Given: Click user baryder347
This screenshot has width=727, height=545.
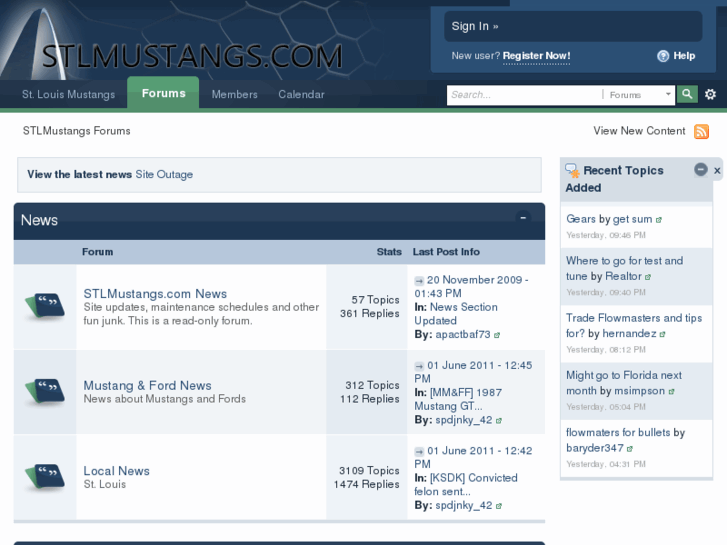Looking at the screenshot, I should tap(595, 448).
